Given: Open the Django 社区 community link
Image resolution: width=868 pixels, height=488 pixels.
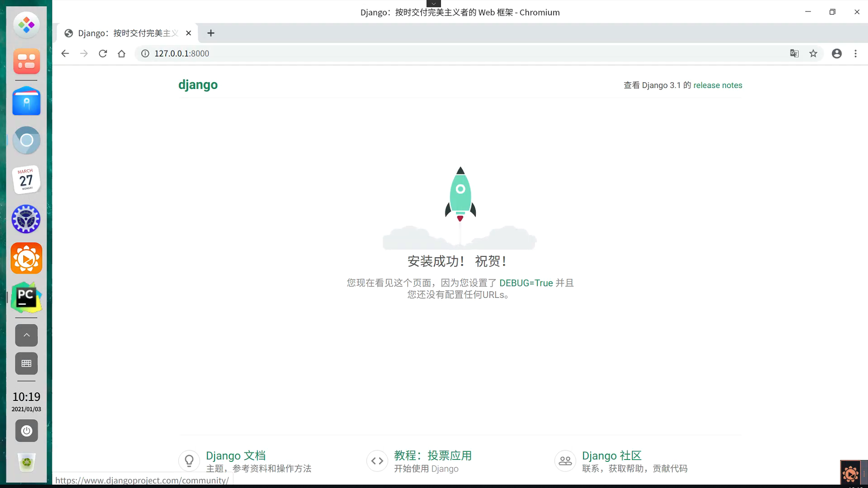Looking at the screenshot, I should point(611,455).
